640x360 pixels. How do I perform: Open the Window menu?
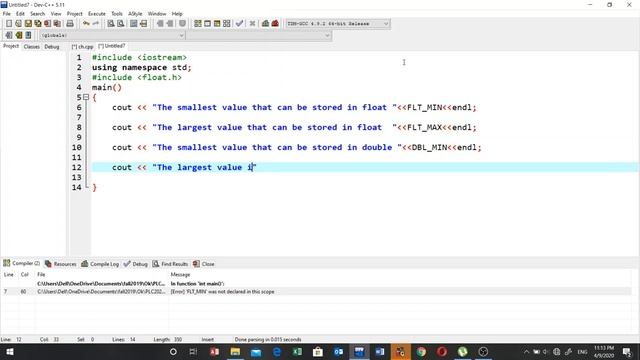pyautogui.click(x=157, y=13)
